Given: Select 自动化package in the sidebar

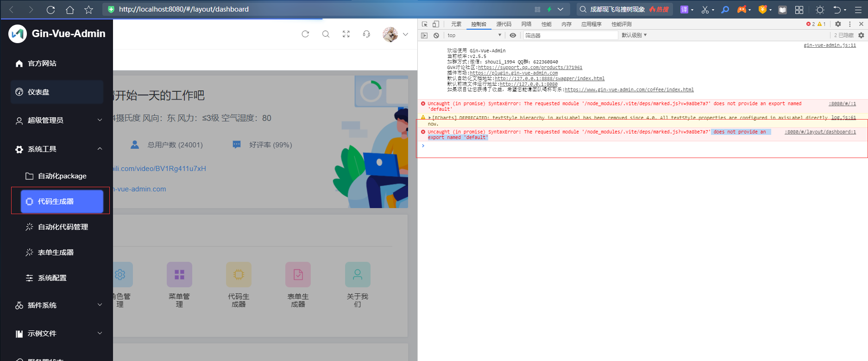Looking at the screenshot, I should point(62,176).
